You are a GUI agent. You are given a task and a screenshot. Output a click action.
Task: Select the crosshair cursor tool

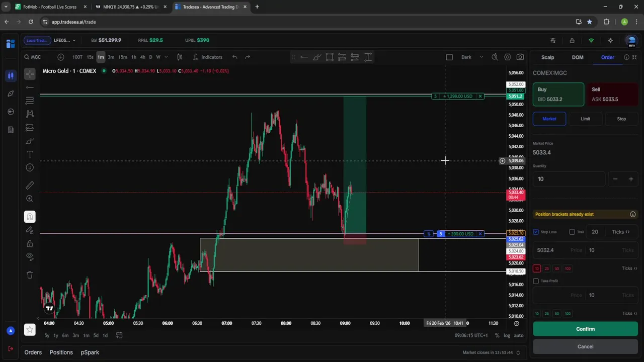coord(30,74)
